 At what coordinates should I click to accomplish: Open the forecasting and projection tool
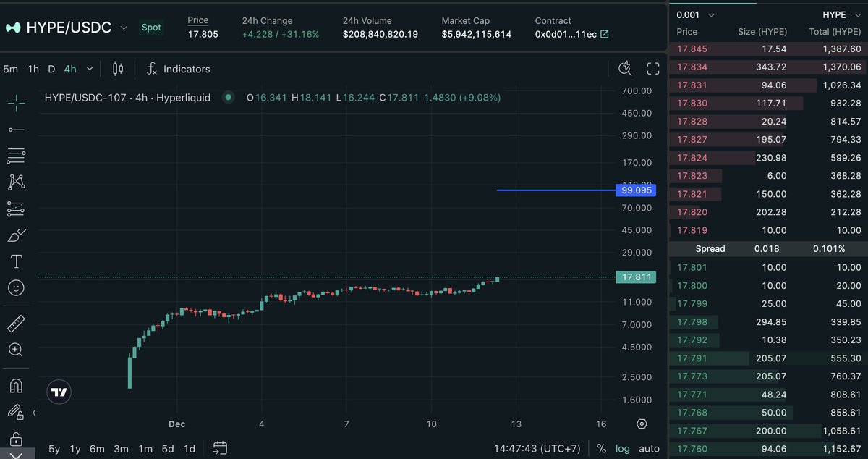click(16, 209)
